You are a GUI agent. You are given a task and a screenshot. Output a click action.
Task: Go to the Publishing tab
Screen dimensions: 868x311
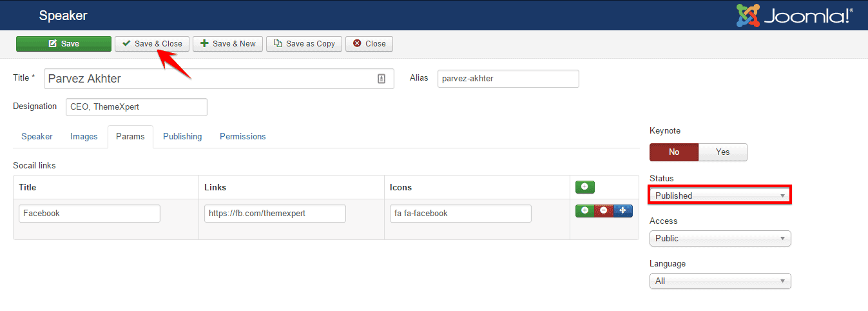click(x=182, y=137)
